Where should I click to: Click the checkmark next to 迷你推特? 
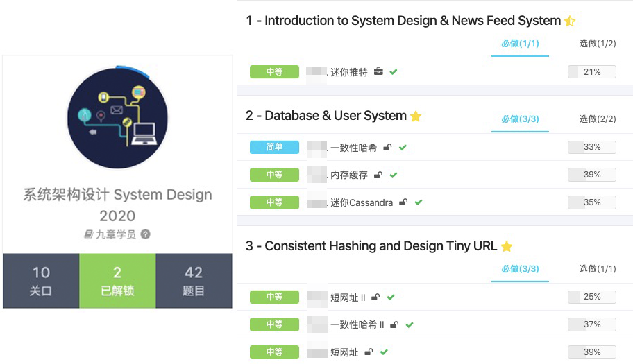pyautogui.click(x=394, y=71)
